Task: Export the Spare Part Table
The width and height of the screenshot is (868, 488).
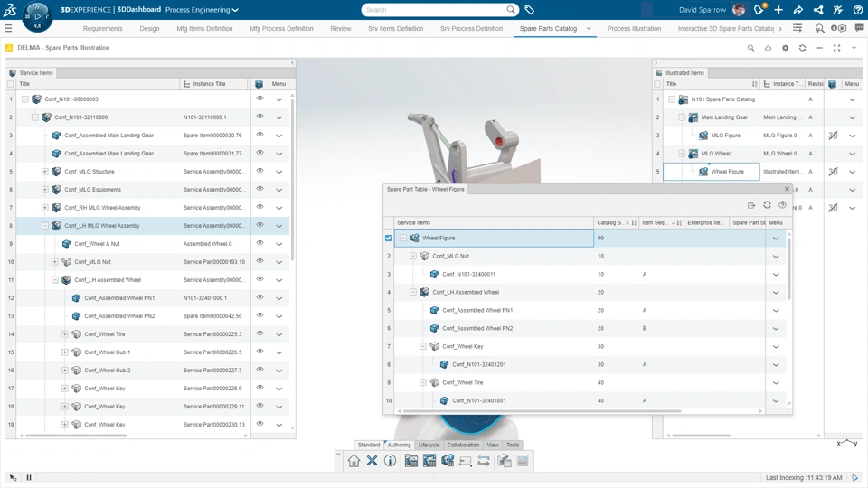Action: 751,205
